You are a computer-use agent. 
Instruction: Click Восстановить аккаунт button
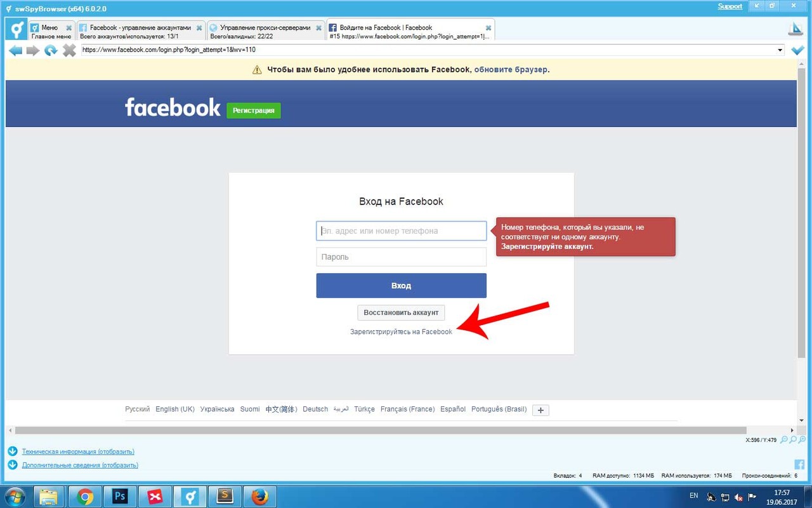pos(401,312)
